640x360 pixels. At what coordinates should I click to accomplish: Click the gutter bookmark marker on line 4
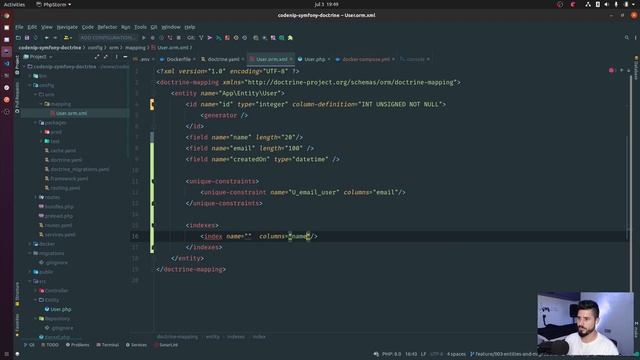point(152,104)
